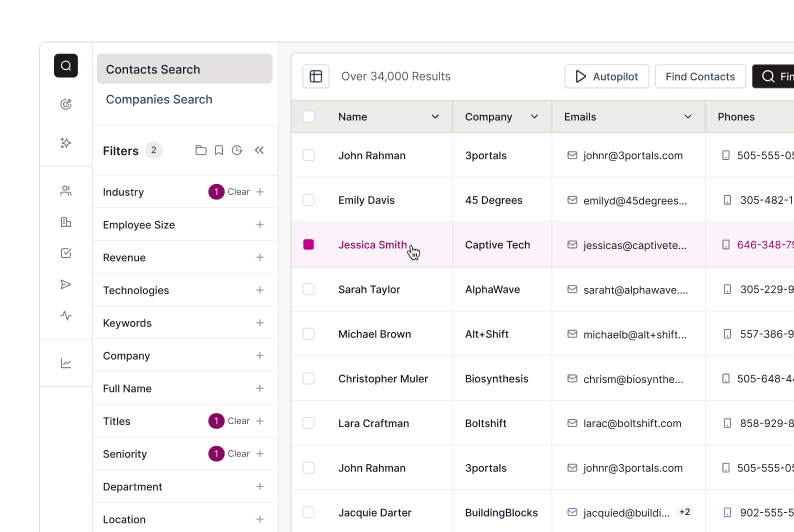Click envelope icon beside emilyd@45degrees email
Screen dimensions: 794x532
click(572, 200)
